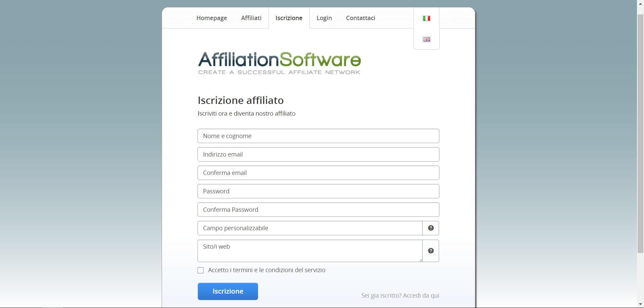Accept the terms and conditions checkbox

pos(201,270)
